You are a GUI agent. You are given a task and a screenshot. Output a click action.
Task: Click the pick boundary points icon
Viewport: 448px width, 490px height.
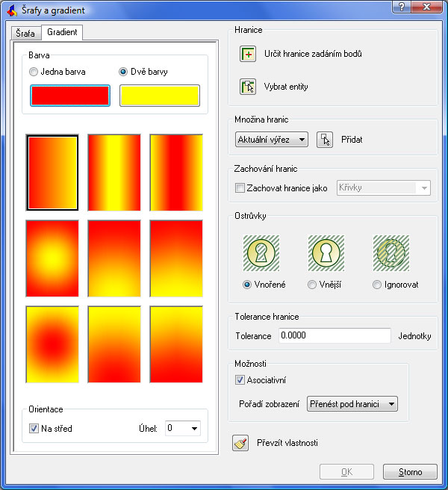click(x=248, y=55)
